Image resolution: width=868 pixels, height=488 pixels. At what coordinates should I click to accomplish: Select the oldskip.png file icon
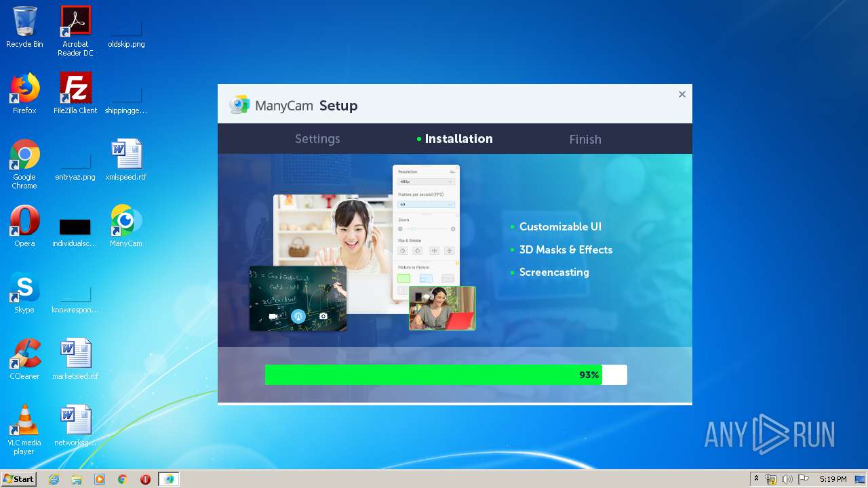point(126,27)
